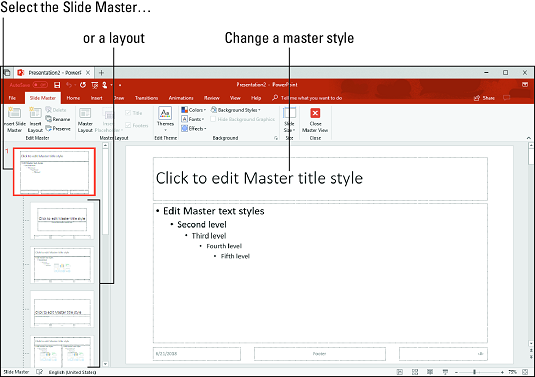Click the Close Master View red X
This screenshot has height=377, width=535.
(x=315, y=113)
